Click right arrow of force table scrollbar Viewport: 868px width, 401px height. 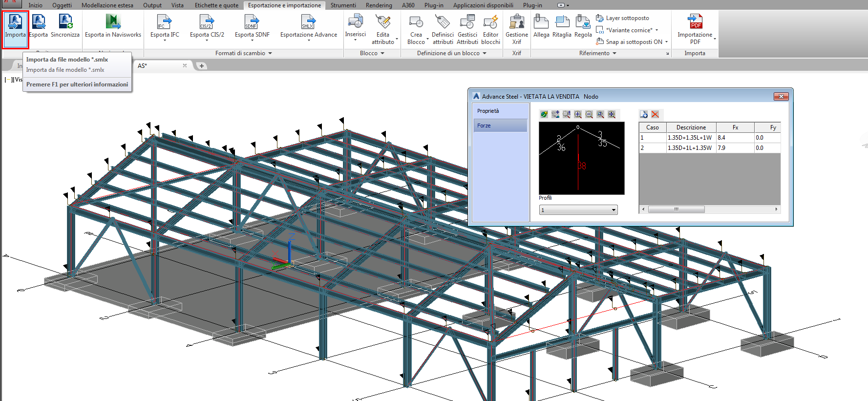[776, 210]
